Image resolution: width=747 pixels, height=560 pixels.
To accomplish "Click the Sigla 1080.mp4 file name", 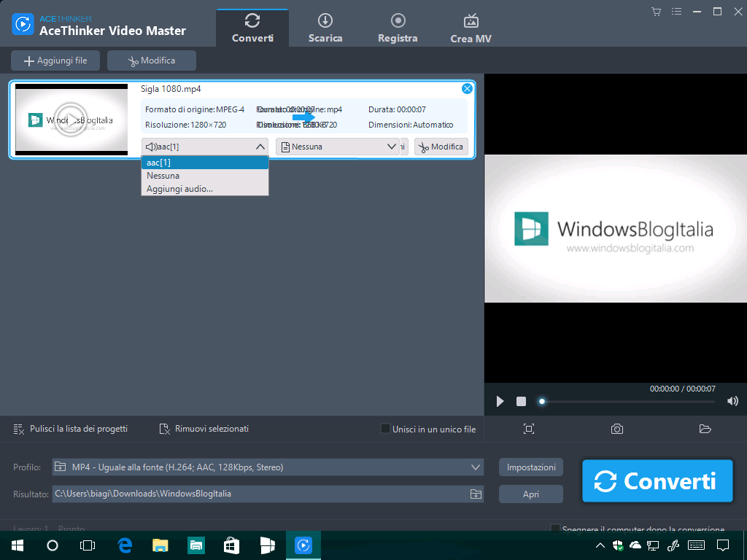I will [171, 89].
